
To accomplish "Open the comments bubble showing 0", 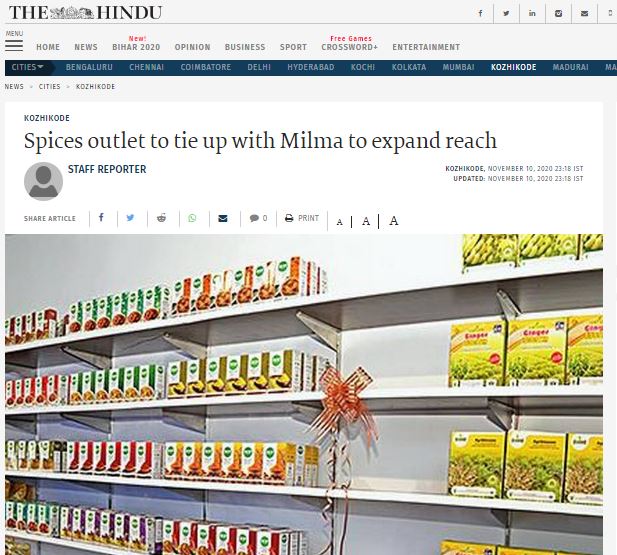I will click(x=258, y=218).
